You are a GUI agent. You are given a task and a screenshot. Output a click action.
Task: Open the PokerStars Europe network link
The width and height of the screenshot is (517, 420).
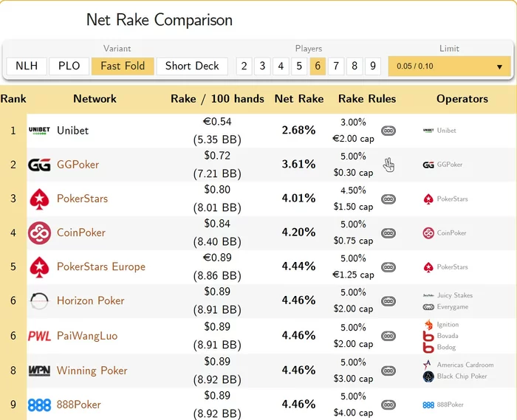pyautogui.click(x=100, y=266)
